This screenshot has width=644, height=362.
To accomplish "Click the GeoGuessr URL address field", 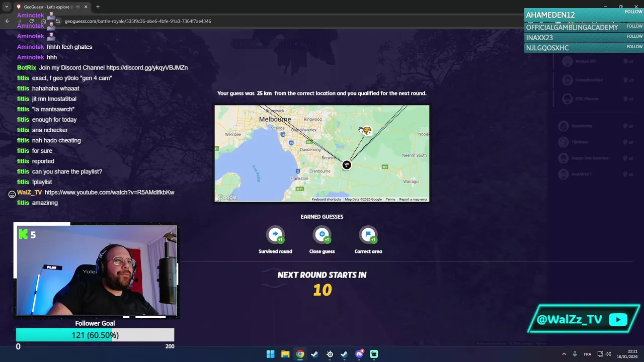I will coord(138,21).
